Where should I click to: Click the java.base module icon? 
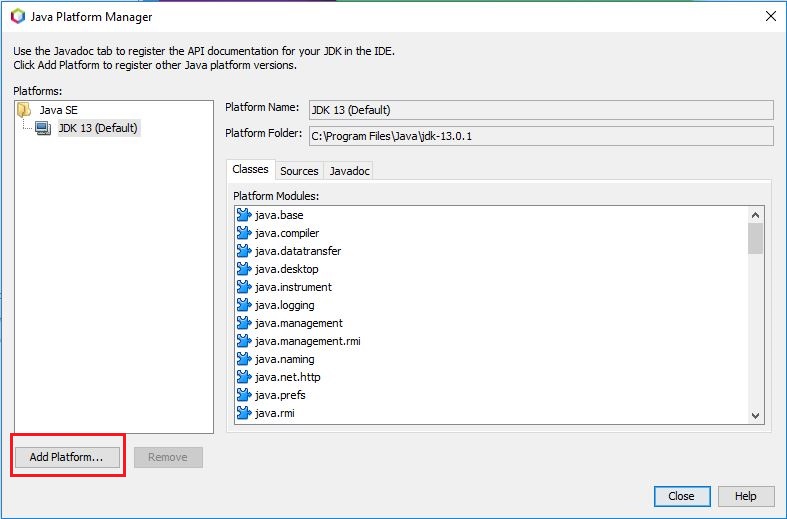point(243,215)
